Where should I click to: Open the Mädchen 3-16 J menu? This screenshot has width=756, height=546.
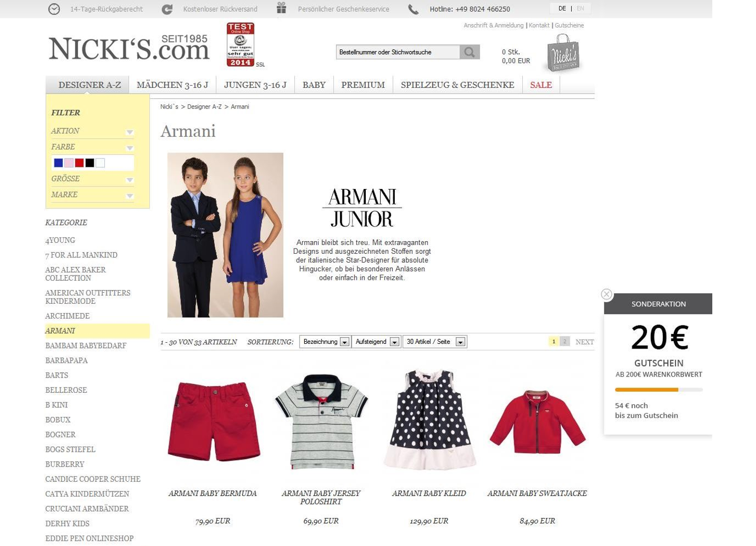pos(172,85)
